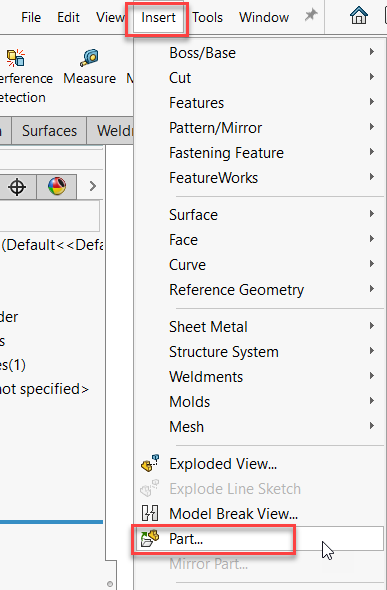Click the Exploded View icon

(x=150, y=464)
